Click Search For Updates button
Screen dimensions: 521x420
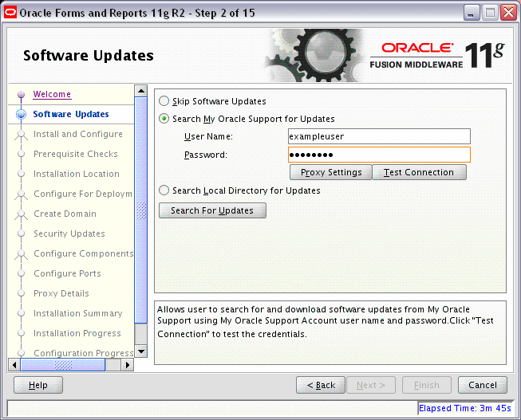[212, 210]
